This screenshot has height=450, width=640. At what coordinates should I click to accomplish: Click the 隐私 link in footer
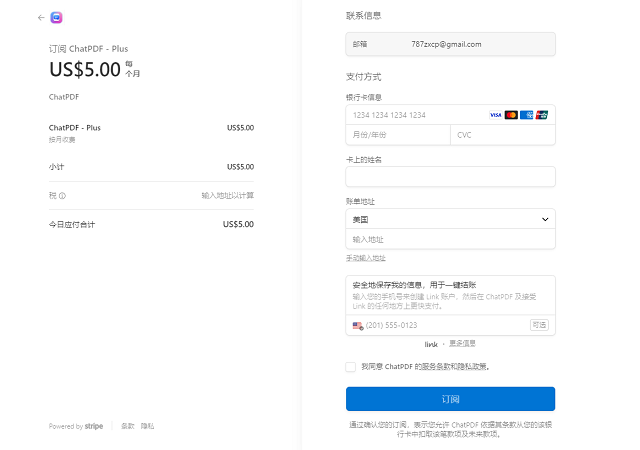pyautogui.click(x=147, y=426)
